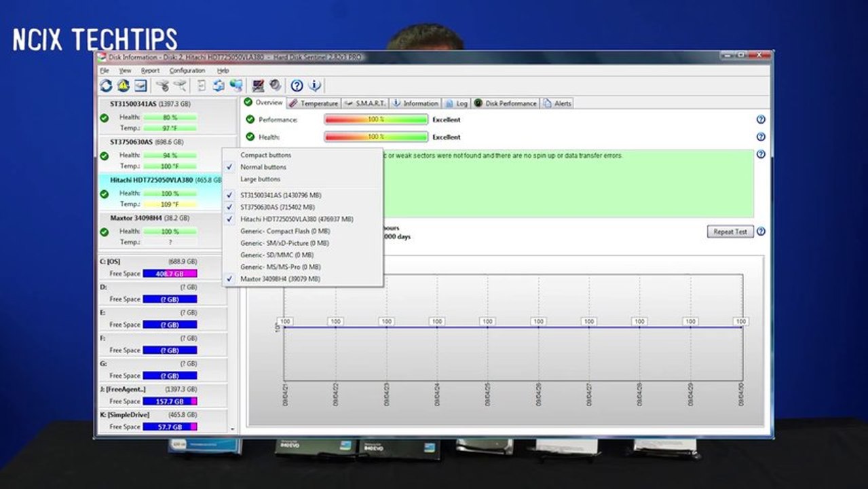Click the Refresh disk information toolbar icon
This screenshot has height=489, width=868.
click(x=106, y=86)
